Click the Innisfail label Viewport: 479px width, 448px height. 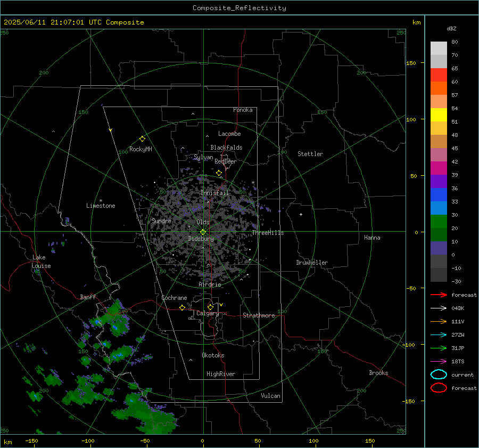click(x=214, y=193)
